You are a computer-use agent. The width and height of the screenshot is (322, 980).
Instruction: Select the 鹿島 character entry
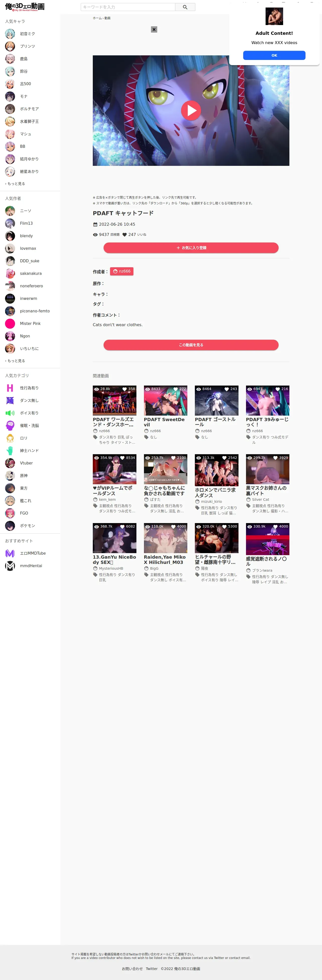30,59
